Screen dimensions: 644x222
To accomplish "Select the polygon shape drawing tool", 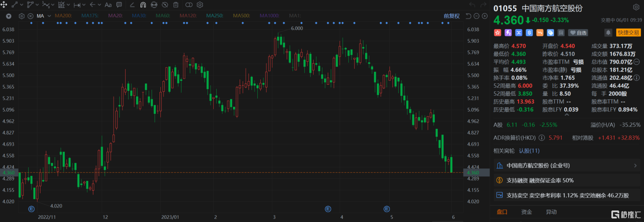I will [x=30, y=5].
